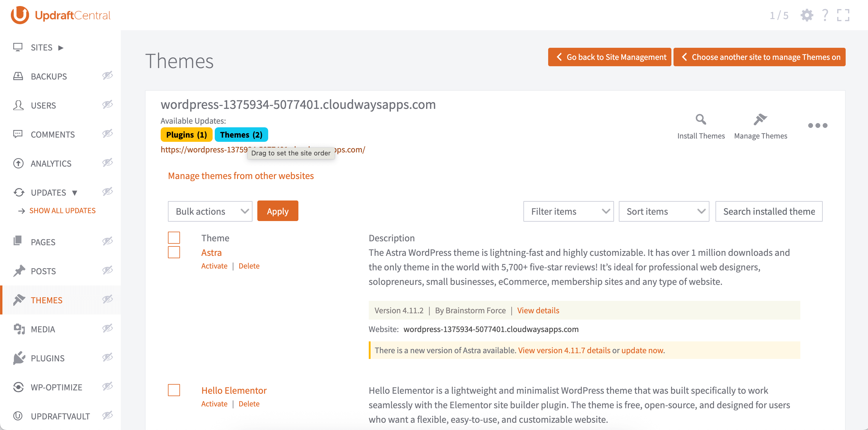Click the Manage Themes pin icon
868x430 pixels.
[760, 119]
